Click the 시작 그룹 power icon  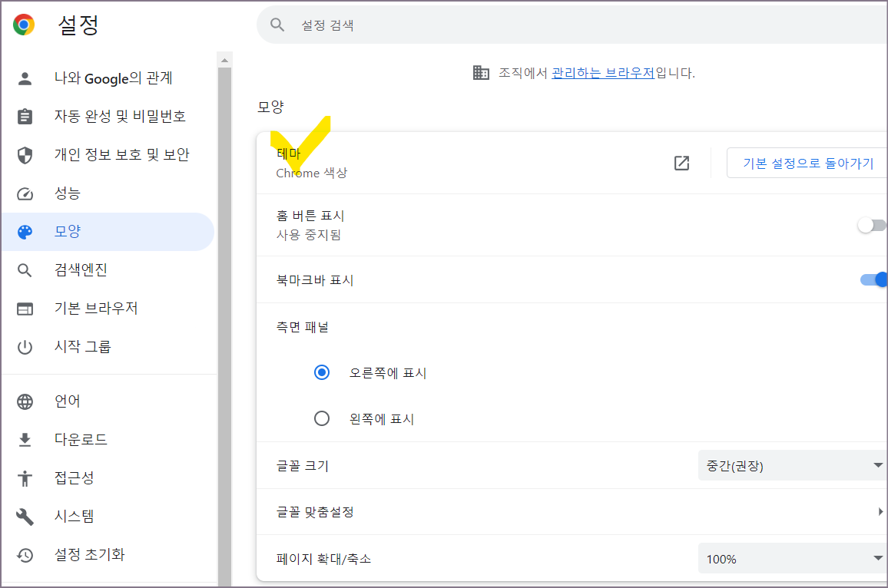[x=24, y=345]
